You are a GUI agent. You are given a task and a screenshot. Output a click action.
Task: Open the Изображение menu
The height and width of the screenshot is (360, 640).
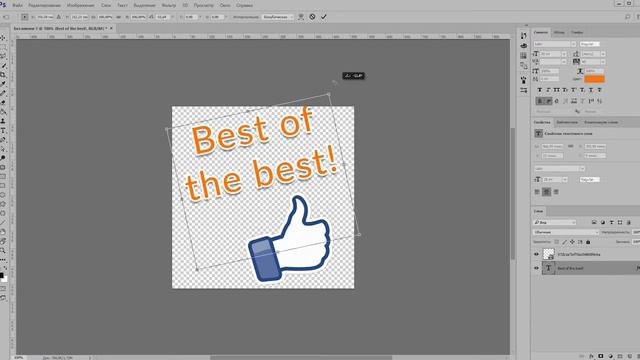[80, 5]
